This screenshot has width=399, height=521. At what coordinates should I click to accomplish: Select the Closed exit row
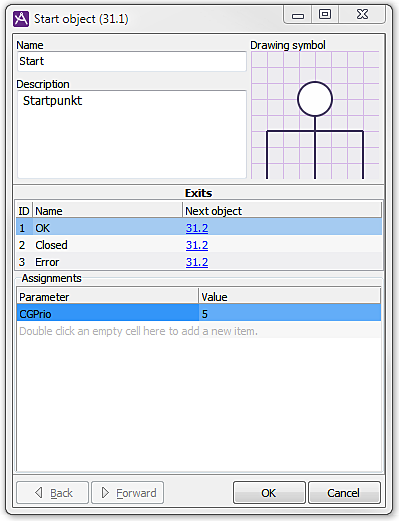pos(199,245)
